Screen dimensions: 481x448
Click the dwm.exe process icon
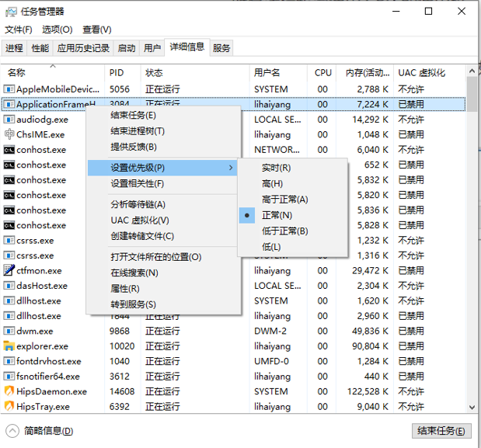pyautogui.click(x=9, y=331)
